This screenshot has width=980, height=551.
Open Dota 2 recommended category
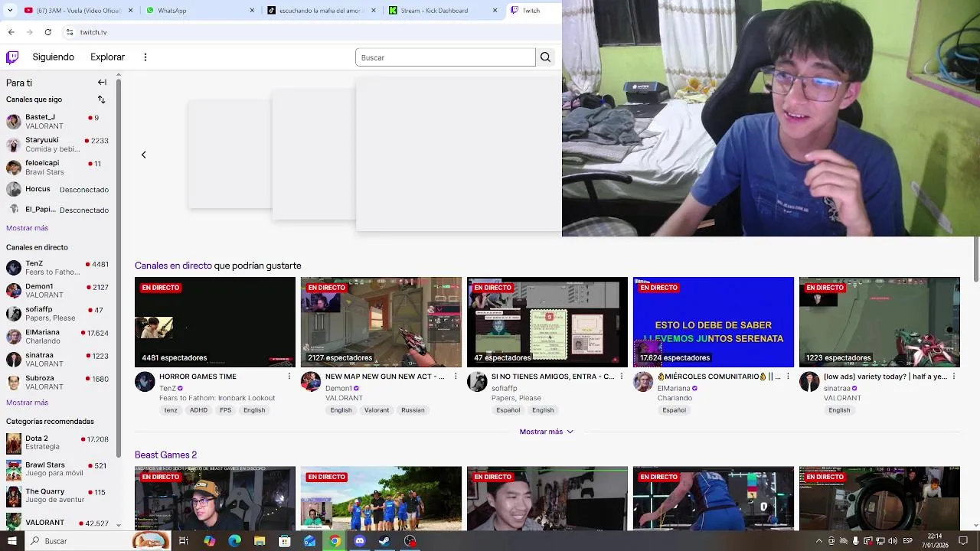58,443
